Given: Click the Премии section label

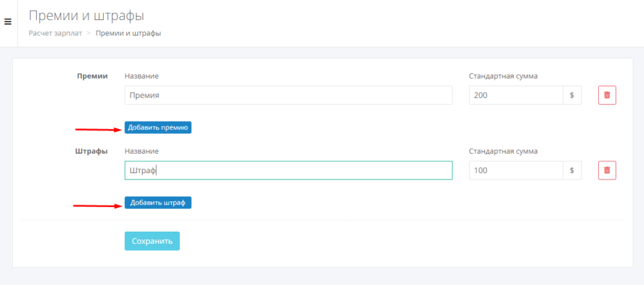Looking at the screenshot, I should pos(92,76).
